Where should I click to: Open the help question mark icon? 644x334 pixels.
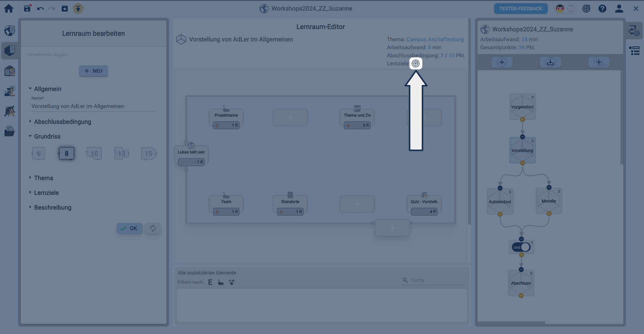tap(602, 9)
